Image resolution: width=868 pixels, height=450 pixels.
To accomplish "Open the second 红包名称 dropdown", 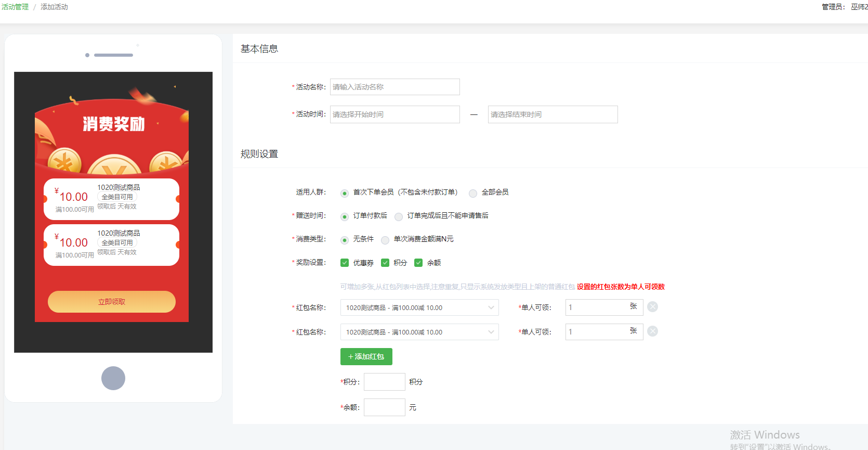I will tap(419, 332).
